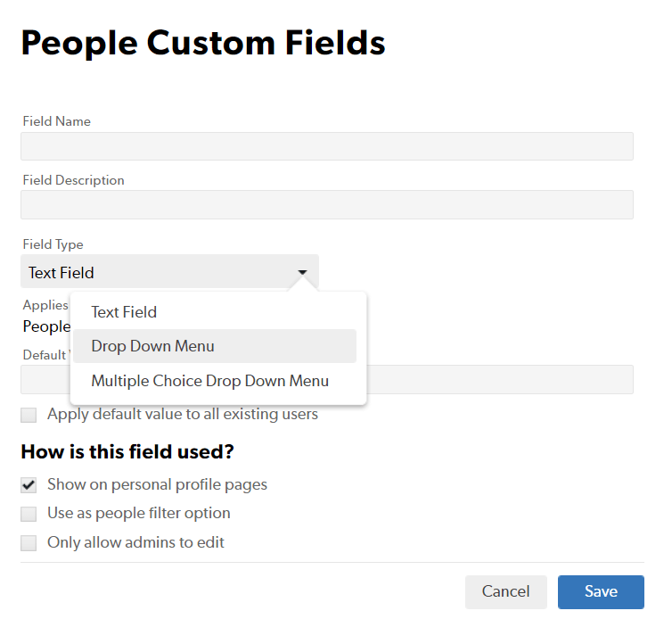The image size is (672, 619).
Task: Click the Field Name label
Action: 56,121
